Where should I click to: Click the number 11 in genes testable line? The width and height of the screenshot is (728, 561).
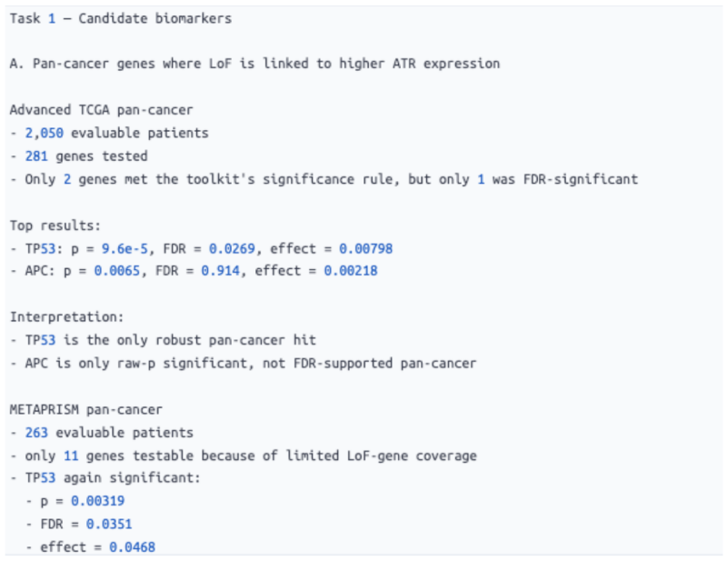tap(71, 456)
